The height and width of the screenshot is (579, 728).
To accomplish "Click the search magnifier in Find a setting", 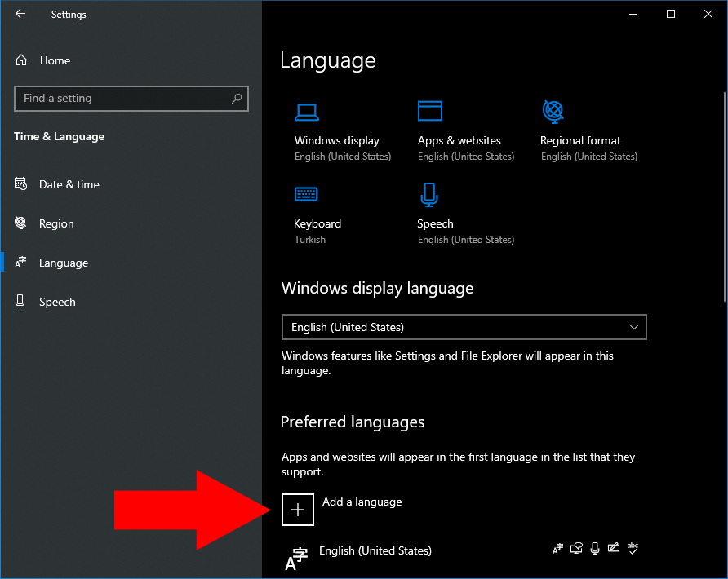I will [236, 98].
